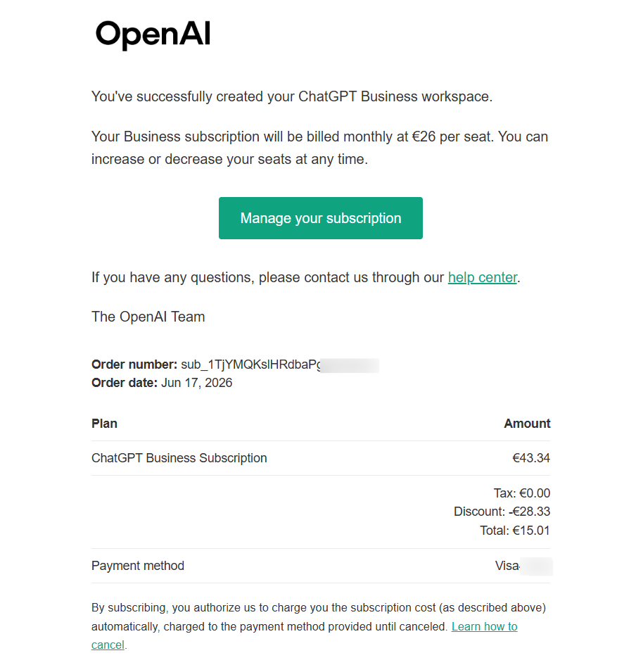Click the €26 per seat billing text
Viewport: 617px width, 672px height.
pos(453,137)
